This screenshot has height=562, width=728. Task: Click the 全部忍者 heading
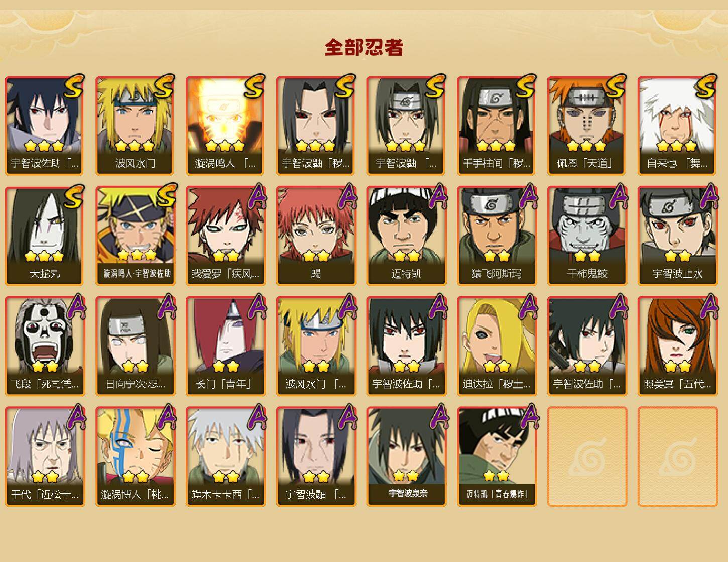(x=364, y=48)
